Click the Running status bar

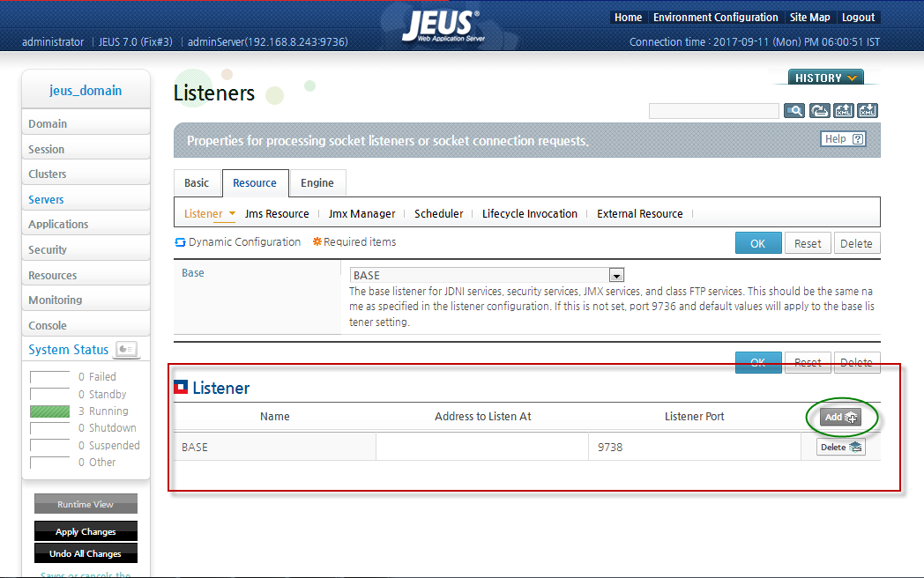(49, 411)
